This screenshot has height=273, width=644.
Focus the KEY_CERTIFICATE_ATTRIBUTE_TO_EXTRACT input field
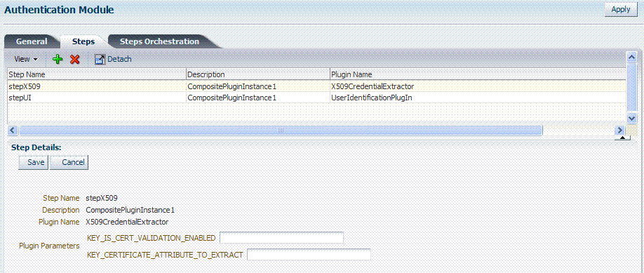pos(309,255)
